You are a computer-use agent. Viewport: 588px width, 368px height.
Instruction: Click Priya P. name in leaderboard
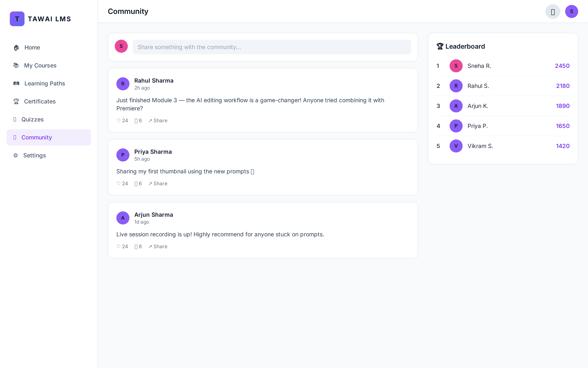point(478,126)
